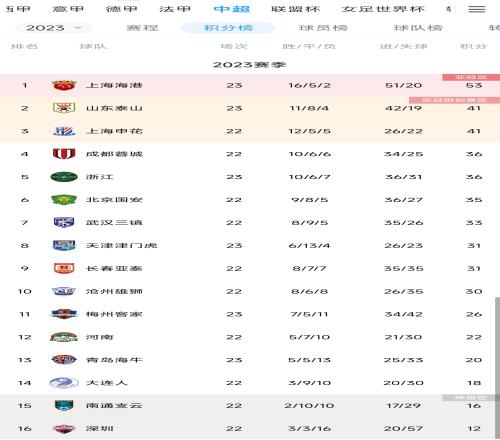Click record 3/9/10 for 大连人

tap(309, 383)
